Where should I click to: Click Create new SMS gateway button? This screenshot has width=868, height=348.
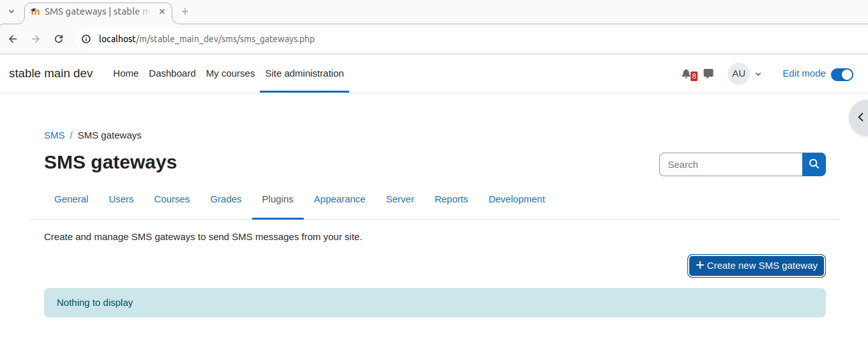pos(757,266)
